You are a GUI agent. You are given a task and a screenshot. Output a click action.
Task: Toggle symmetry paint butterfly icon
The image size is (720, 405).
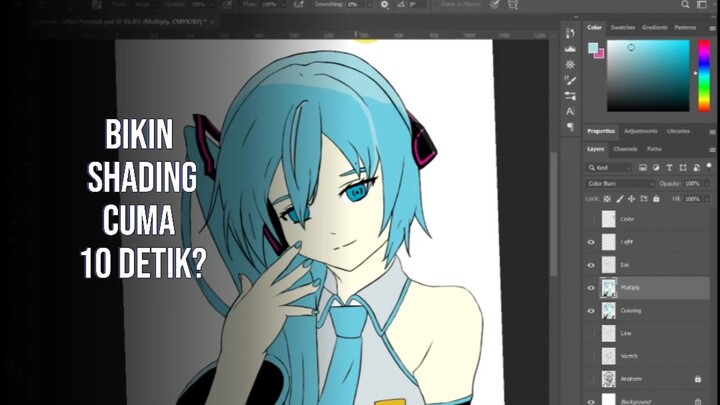513,5
